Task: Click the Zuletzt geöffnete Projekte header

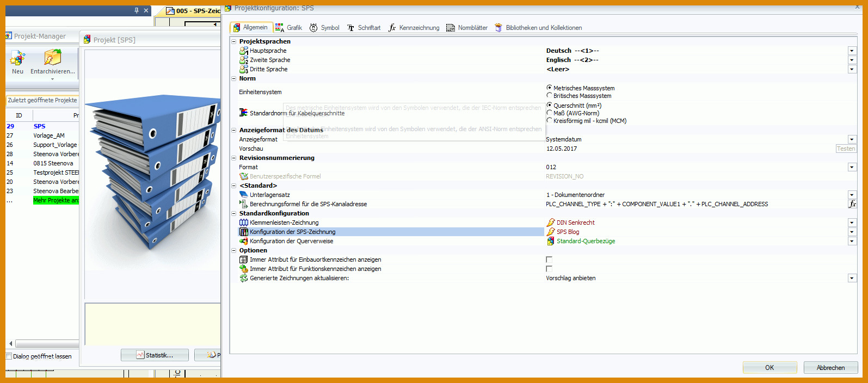Action: pyautogui.click(x=42, y=100)
